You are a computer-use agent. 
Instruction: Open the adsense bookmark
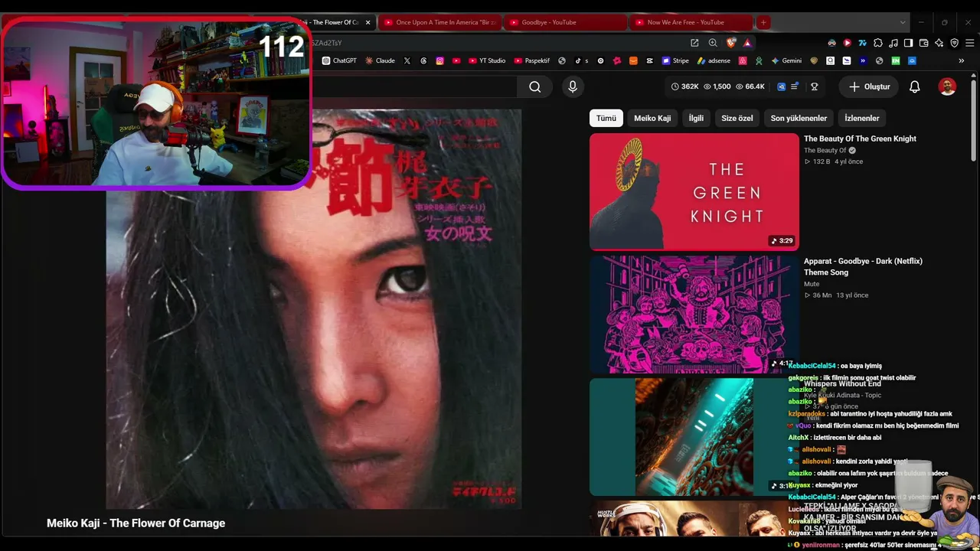click(x=714, y=60)
